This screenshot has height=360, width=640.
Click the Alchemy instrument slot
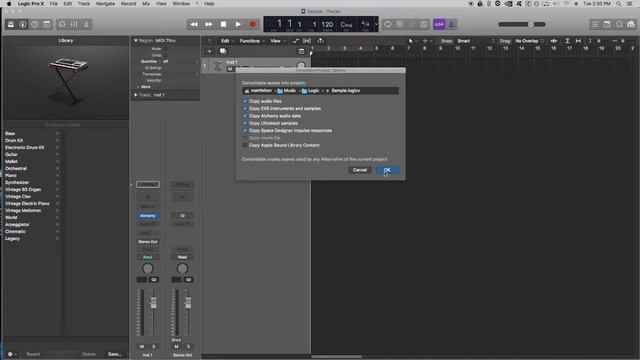148,216
